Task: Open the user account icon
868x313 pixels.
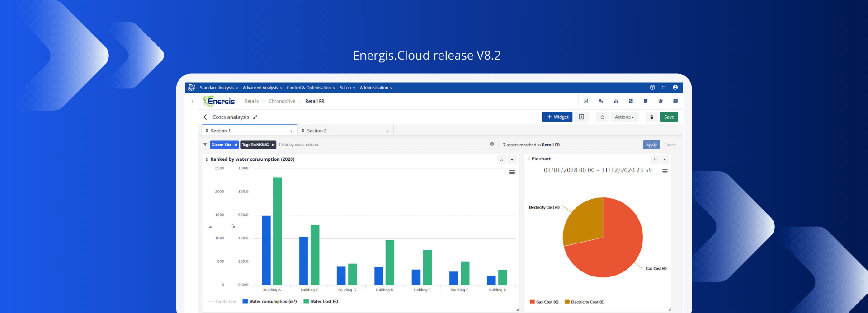Action: [675, 88]
